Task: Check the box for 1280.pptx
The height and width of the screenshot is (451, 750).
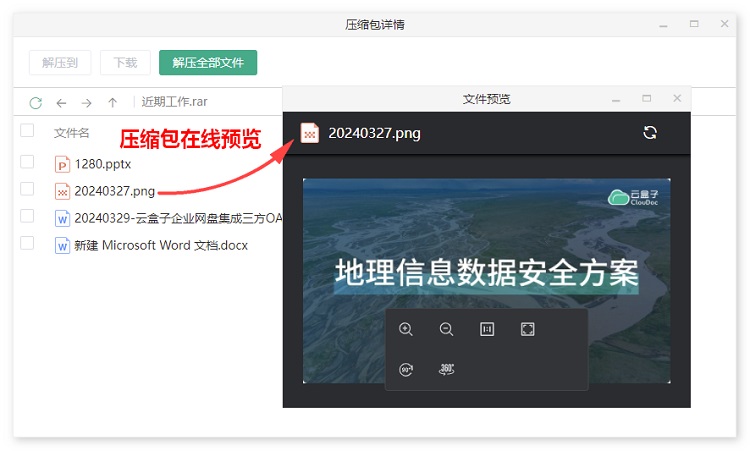Action: point(27,162)
